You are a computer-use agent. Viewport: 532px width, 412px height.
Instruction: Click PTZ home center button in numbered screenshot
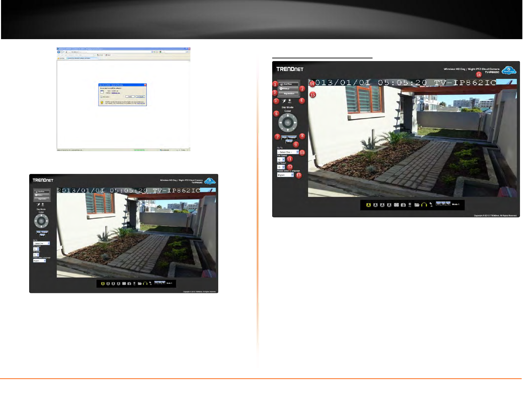pos(288,123)
